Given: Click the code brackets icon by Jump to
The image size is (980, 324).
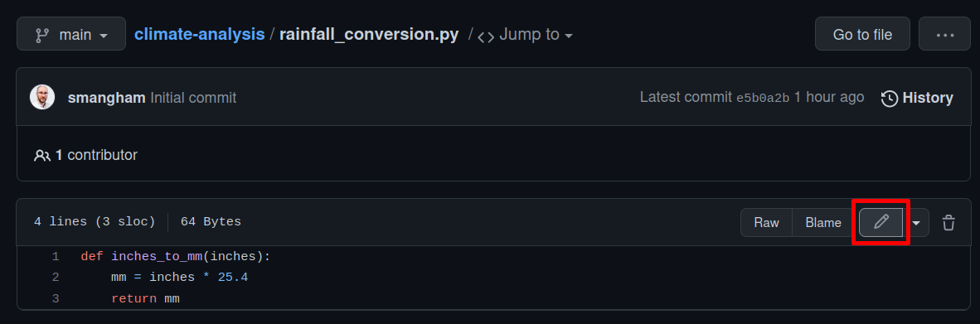Looking at the screenshot, I should 486,36.
